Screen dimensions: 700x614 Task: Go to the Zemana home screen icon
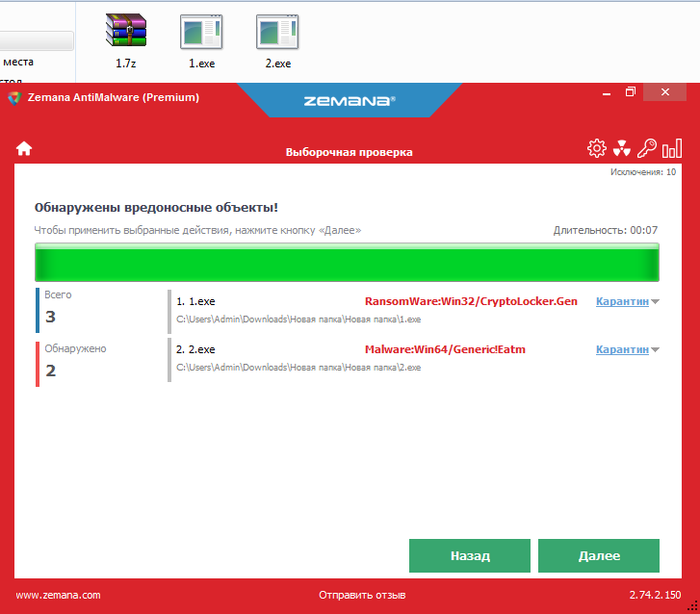click(x=24, y=148)
